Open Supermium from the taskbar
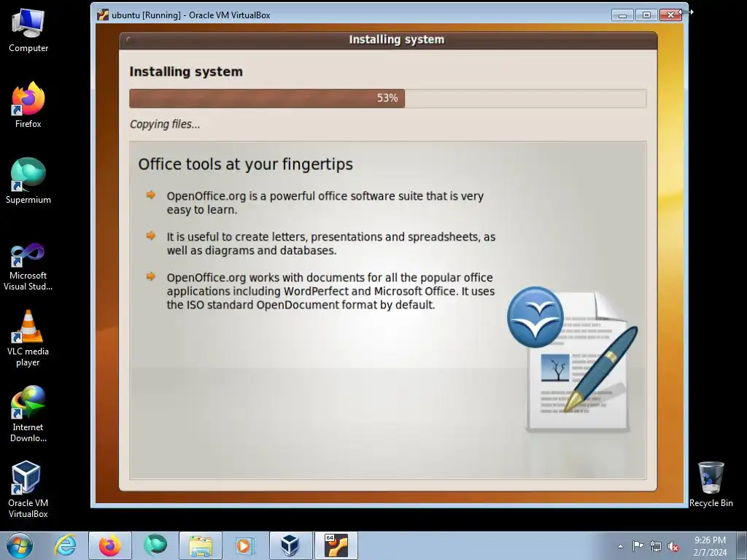 [155, 545]
